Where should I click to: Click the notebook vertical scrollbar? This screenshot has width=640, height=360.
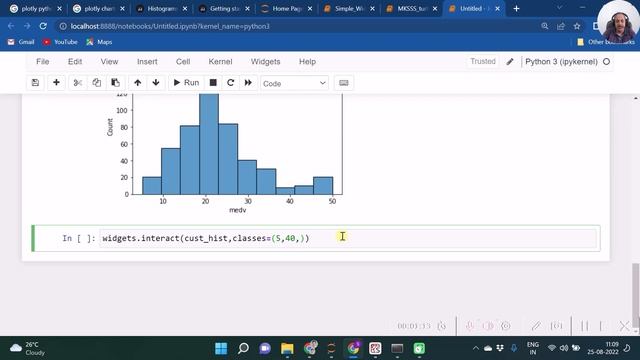point(636,294)
